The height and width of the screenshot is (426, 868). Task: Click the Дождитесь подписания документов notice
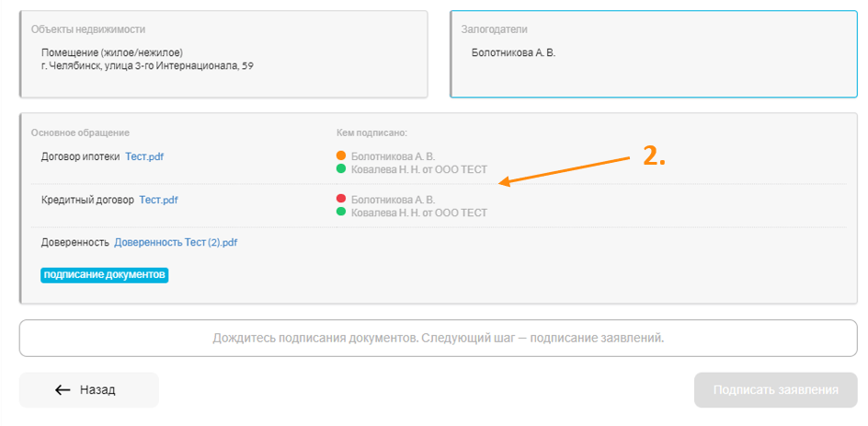coord(439,338)
